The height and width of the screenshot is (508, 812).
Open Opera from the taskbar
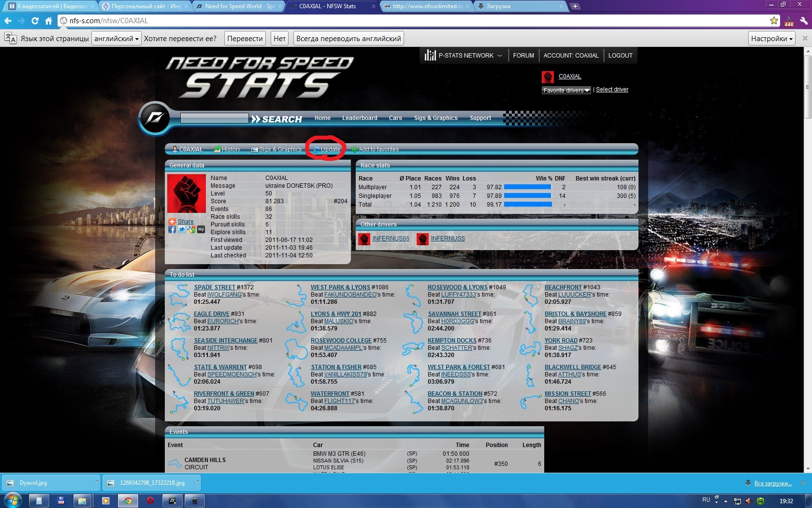(150, 501)
